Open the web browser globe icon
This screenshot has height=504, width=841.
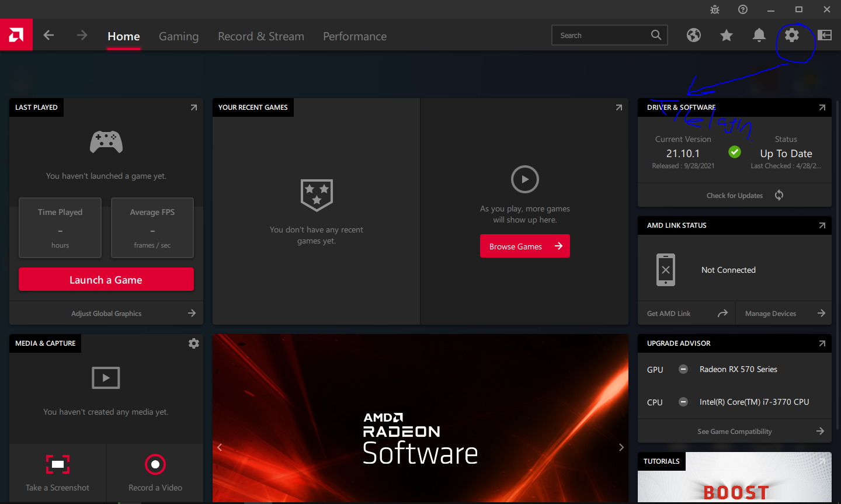click(x=694, y=35)
